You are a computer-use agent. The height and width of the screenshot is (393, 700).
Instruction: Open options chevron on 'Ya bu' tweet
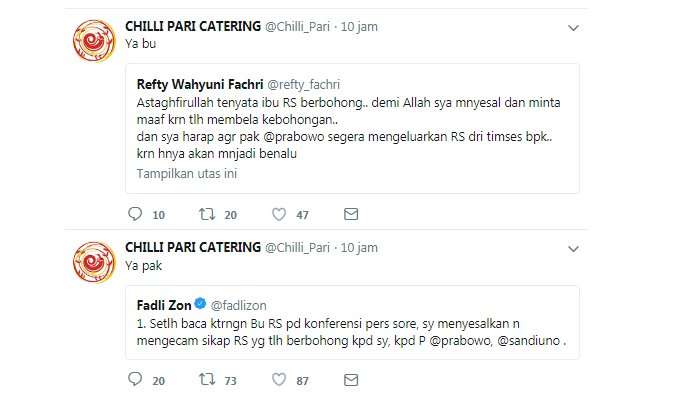coord(573,28)
